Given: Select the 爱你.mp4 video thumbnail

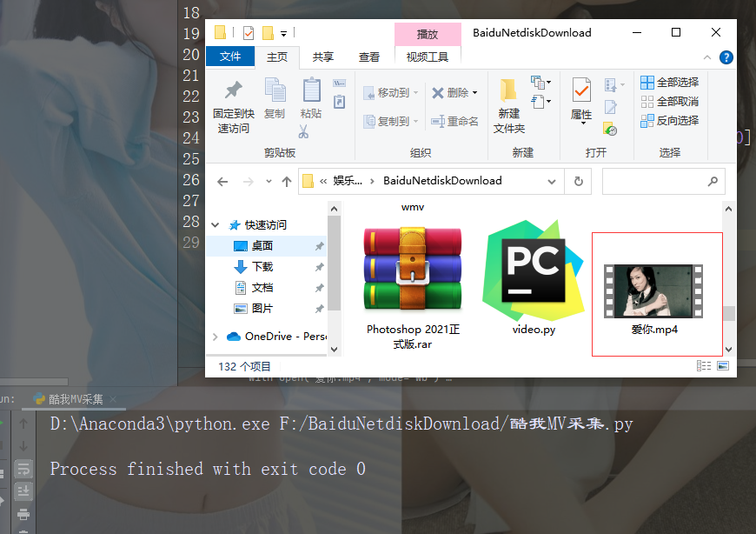Looking at the screenshot, I should tap(653, 290).
